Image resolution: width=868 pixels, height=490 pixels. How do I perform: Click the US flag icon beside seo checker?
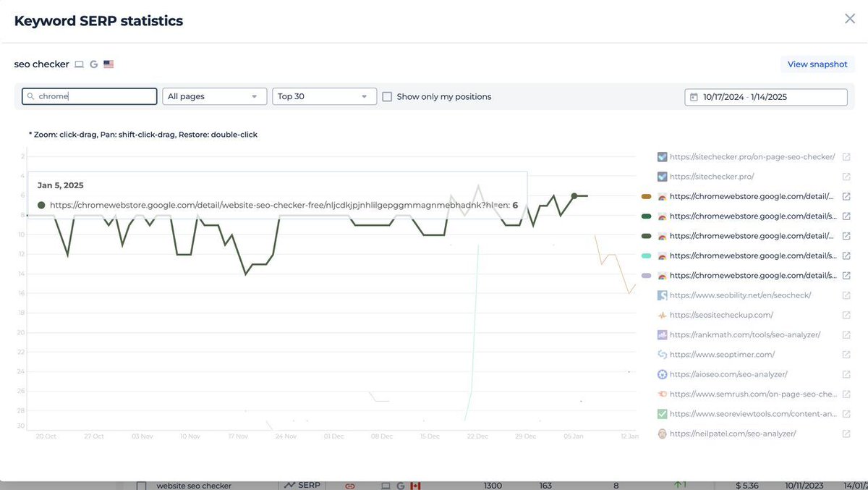click(x=109, y=64)
